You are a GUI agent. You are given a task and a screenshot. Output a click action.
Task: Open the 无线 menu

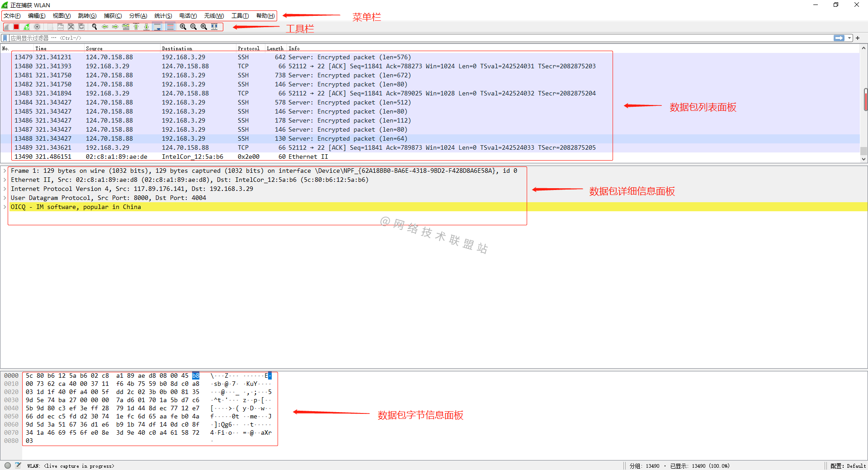click(x=213, y=15)
